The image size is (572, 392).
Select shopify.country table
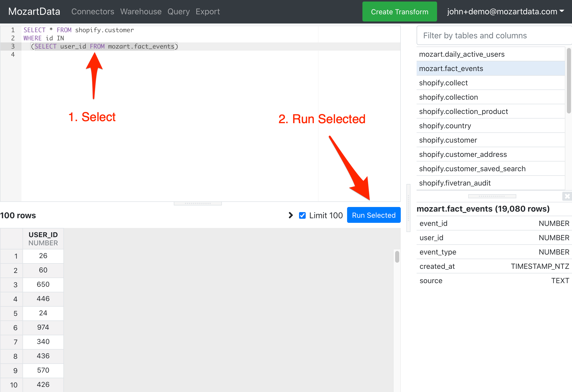491,126
